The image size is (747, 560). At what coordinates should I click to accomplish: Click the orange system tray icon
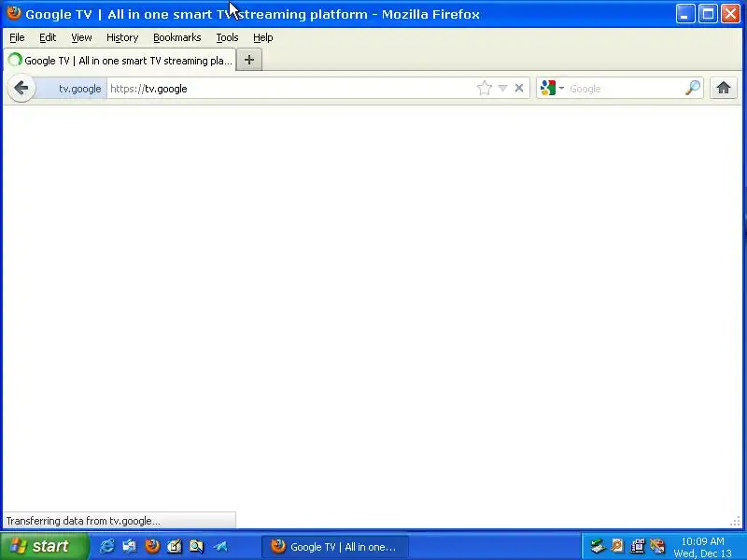pyautogui.click(x=617, y=546)
